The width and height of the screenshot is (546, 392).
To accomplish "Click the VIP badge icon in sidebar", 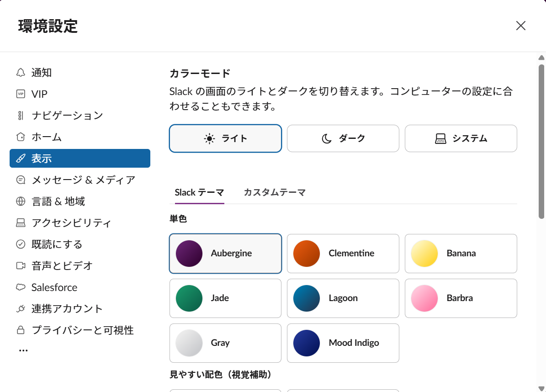I will [21, 94].
